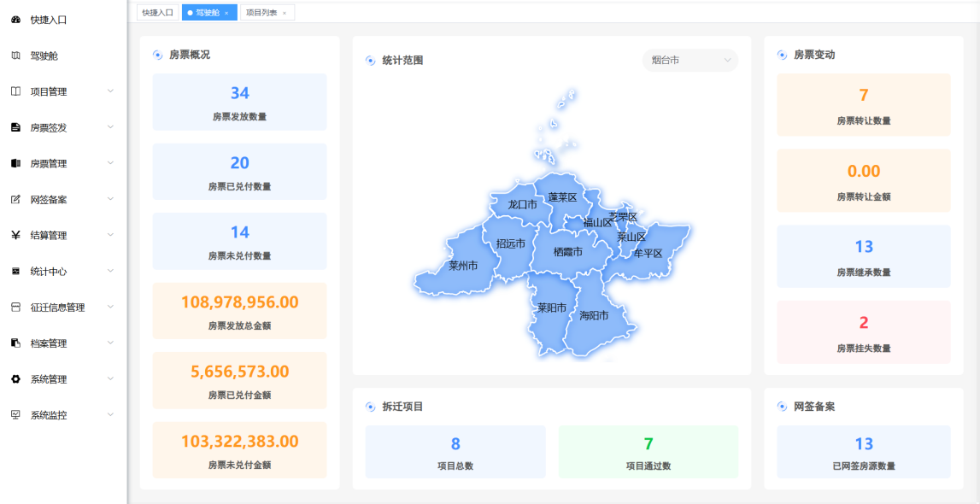Select the 档案管理 archive icon
This screenshot has height=504, width=980.
click(x=17, y=342)
